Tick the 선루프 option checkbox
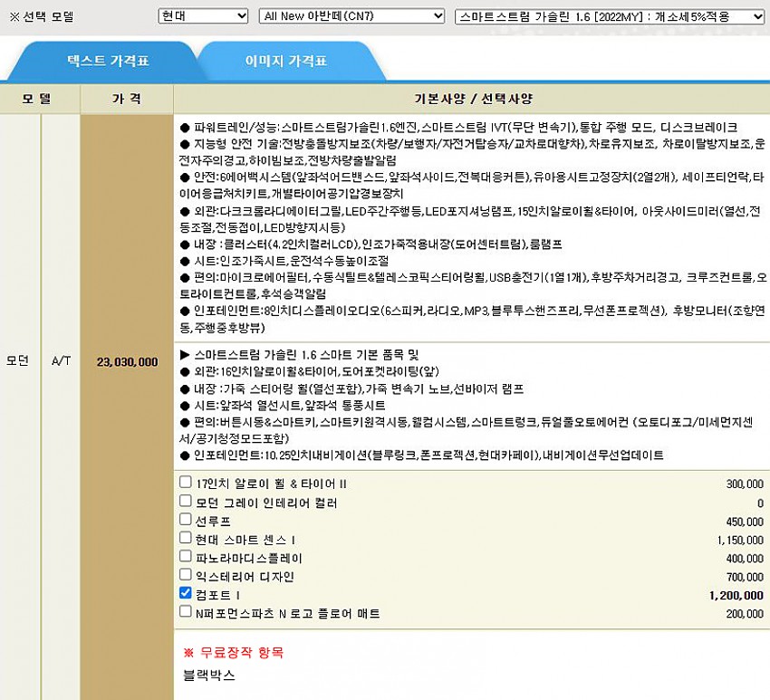 (186, 520)
